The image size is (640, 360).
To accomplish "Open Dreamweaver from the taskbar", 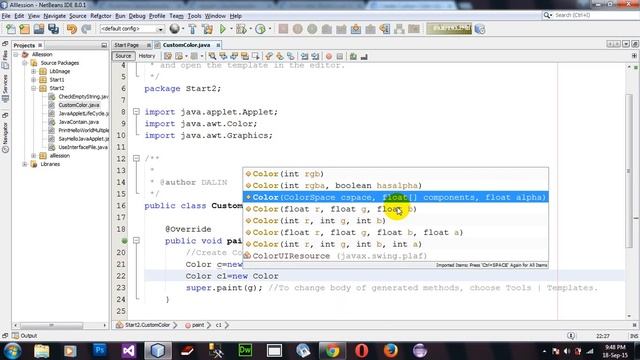I will click(245, 350).
